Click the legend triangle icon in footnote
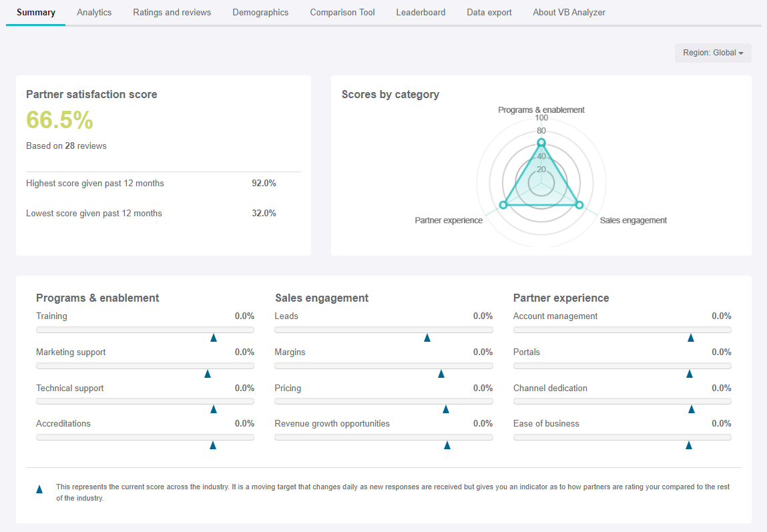Viewport: 767px width, 532px height. [39, 489]
